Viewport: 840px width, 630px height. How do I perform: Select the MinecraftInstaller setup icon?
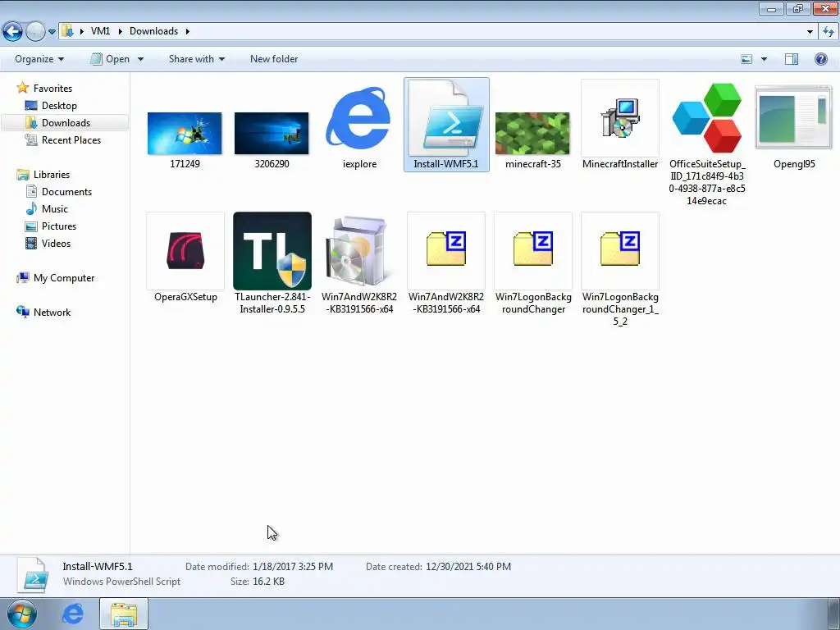[620, 118]
